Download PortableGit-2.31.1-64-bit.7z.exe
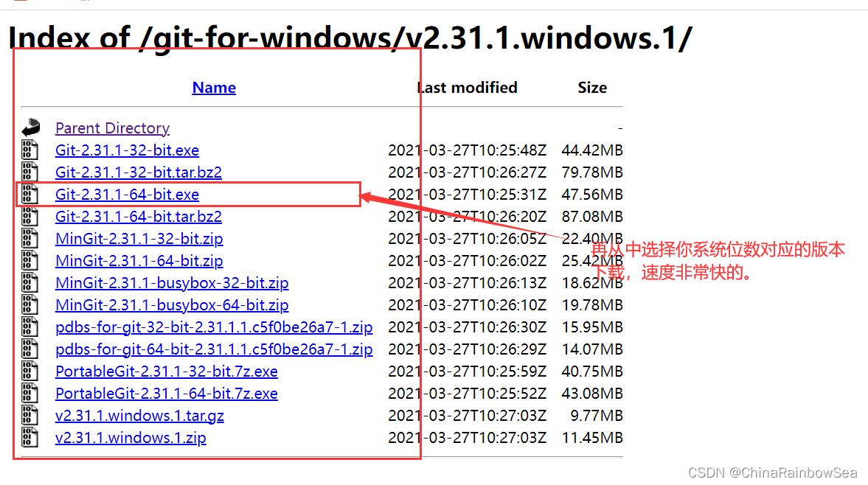 point(167,393)
